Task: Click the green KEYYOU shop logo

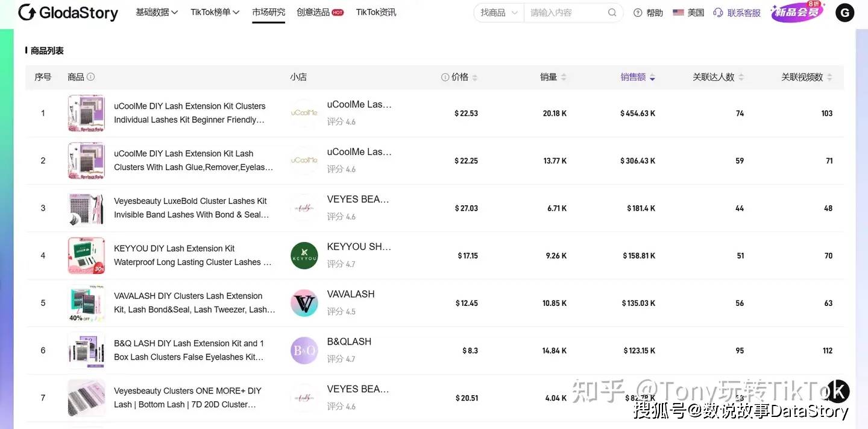Action: [304, 256]
